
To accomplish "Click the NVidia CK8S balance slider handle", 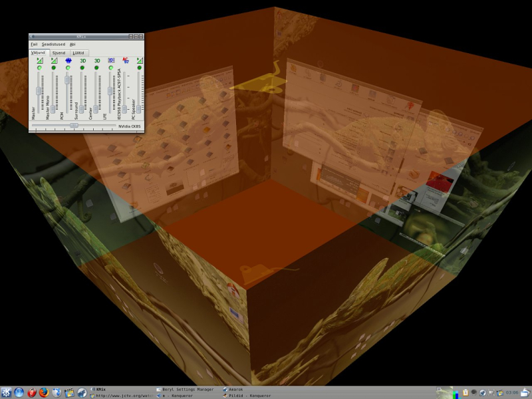I will (x=74, y=125).
